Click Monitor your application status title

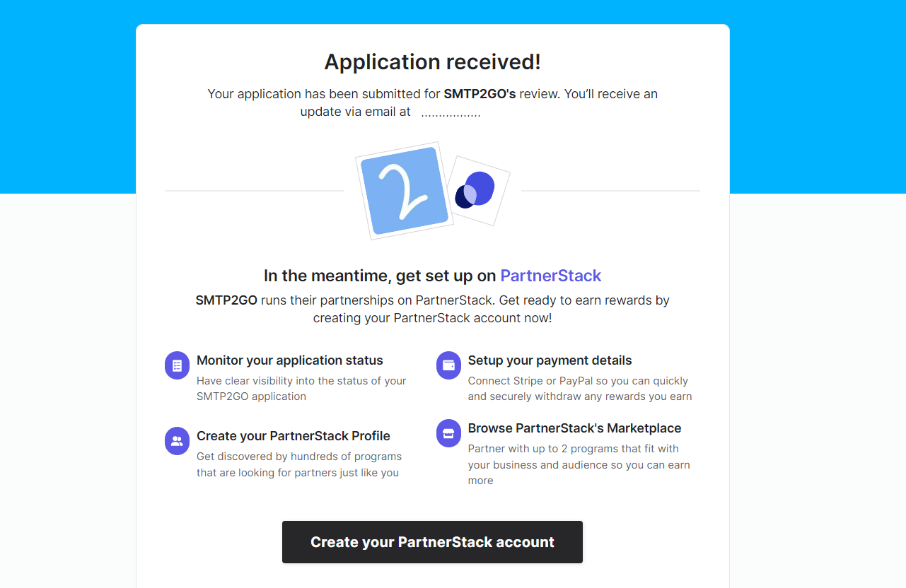coord(290,360)
